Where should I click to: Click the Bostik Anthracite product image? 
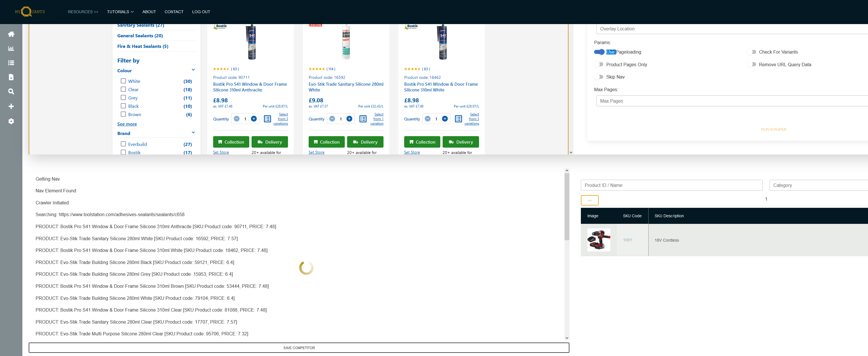pyautogui.click(x=252, y=42)
